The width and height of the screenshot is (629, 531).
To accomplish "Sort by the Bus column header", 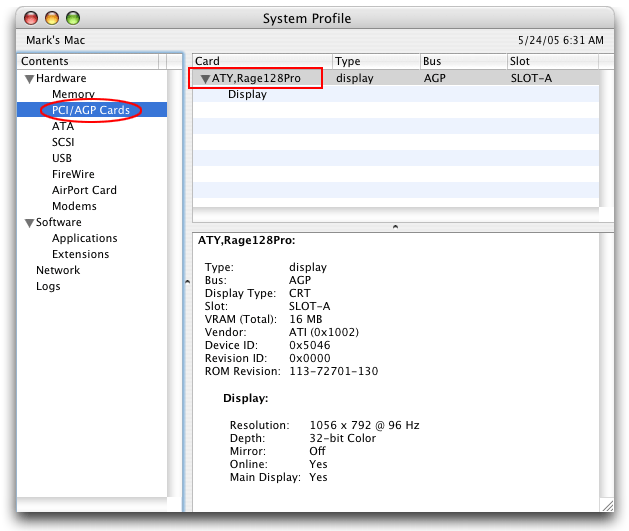I will click(x=464, y=61).
